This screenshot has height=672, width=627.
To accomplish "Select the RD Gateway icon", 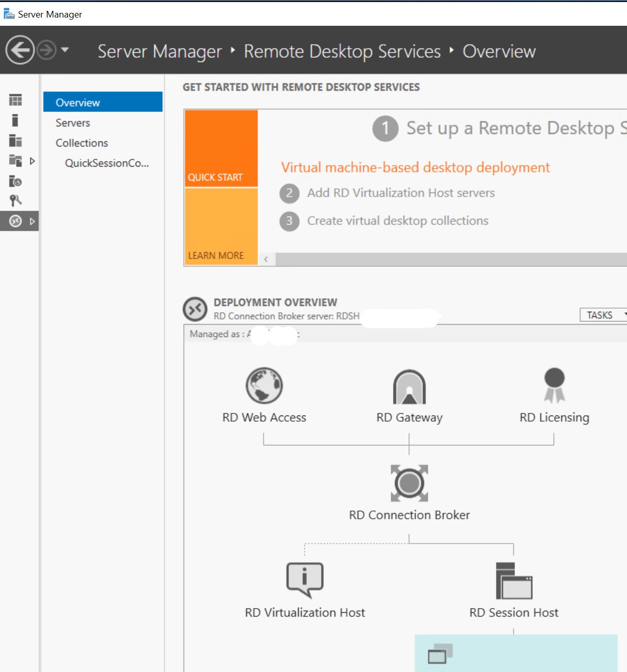I will 409,387.
